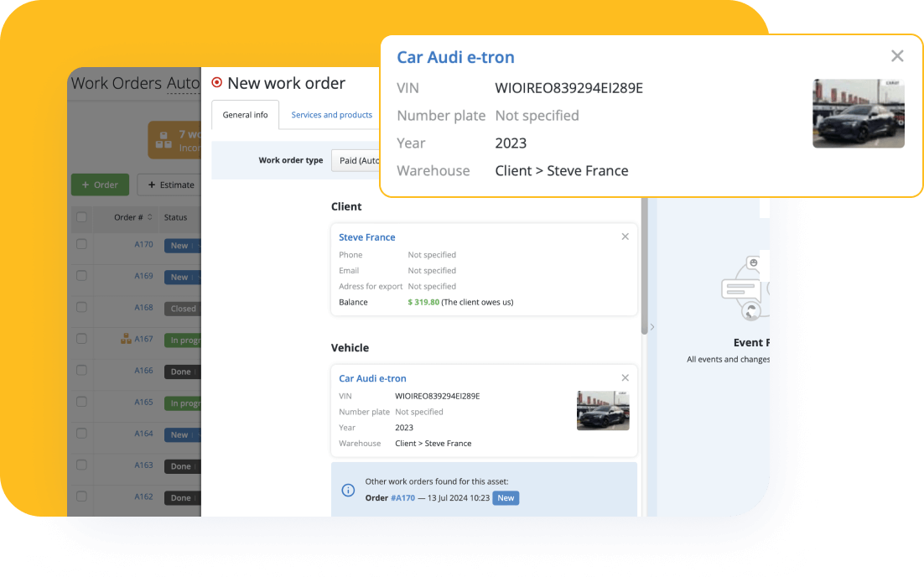924x577 pixels.
Task: Click Done status badge of A162
Action: tap(183, 498)
